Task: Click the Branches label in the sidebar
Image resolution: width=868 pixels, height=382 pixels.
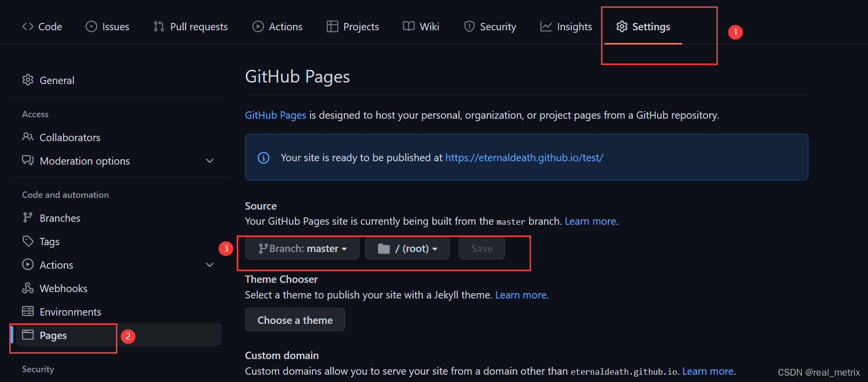Action: (x=60, y=218)
